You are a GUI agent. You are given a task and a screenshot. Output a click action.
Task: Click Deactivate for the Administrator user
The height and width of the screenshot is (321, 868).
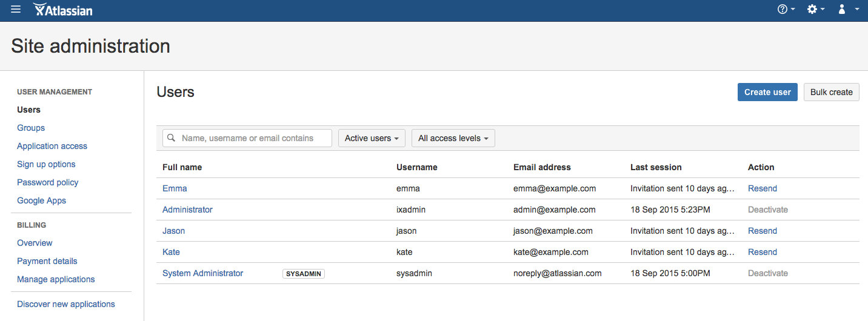[768, 210]
